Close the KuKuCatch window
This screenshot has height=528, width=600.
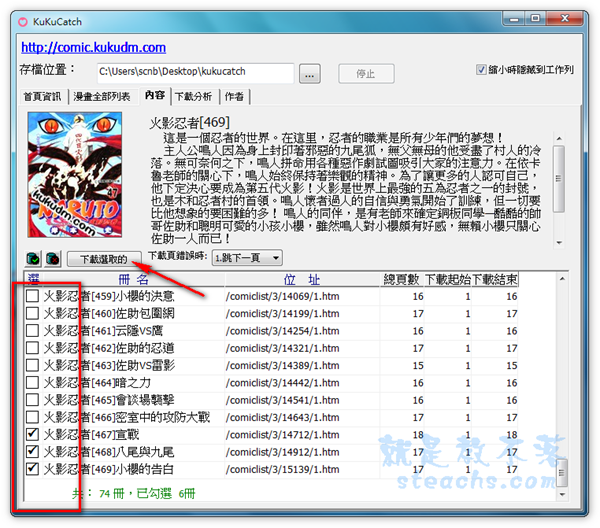tap(565, 19)
